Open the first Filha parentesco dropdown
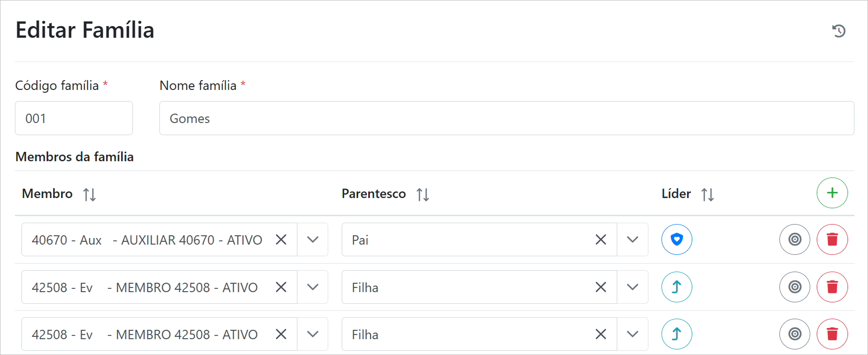 (x=633, y=287)
